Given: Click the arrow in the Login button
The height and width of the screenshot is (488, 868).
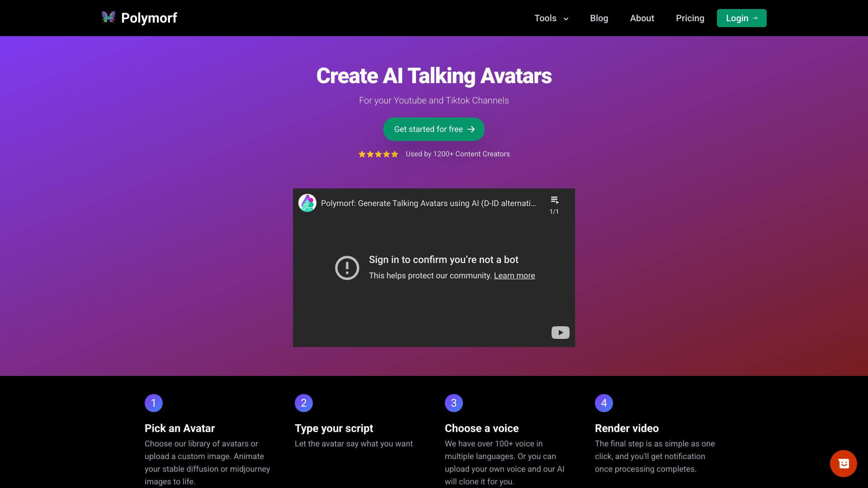Looking at the screenshot, I should point(755,18).
